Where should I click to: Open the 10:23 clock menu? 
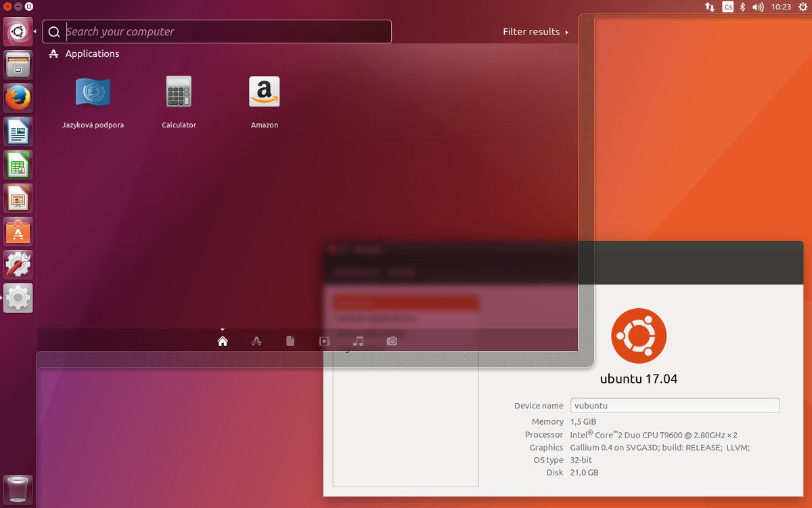[x=781, y=7]
